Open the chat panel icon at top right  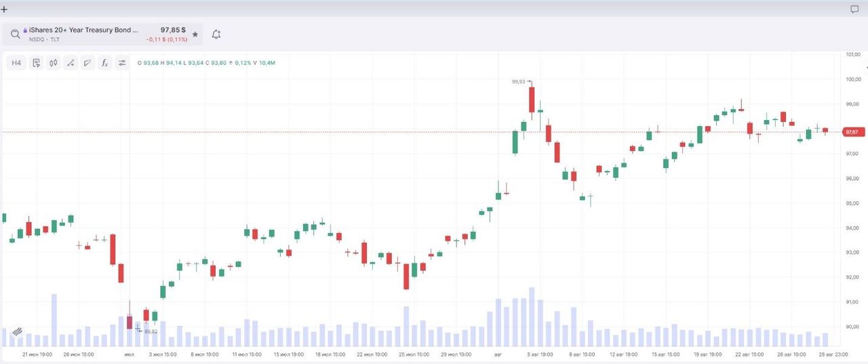[854, 9]
